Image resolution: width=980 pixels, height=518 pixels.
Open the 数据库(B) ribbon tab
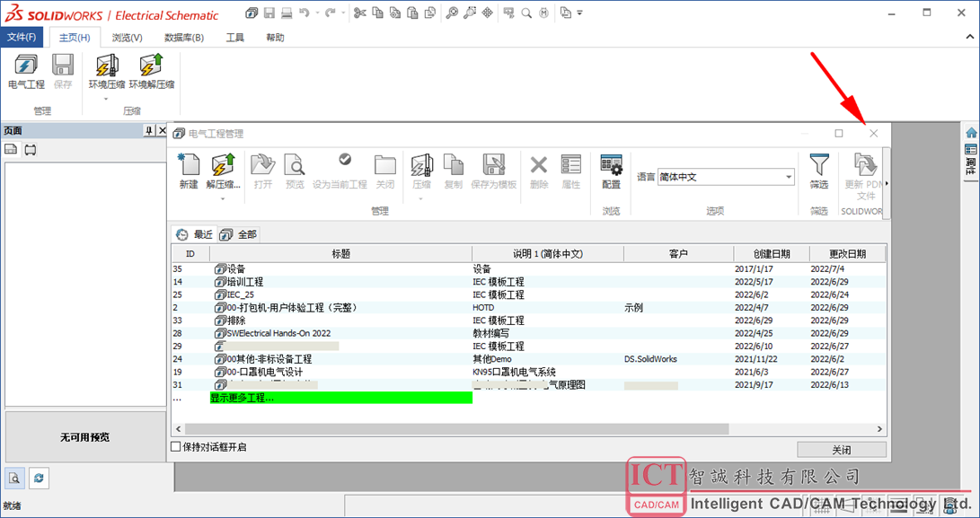(184, 38)
